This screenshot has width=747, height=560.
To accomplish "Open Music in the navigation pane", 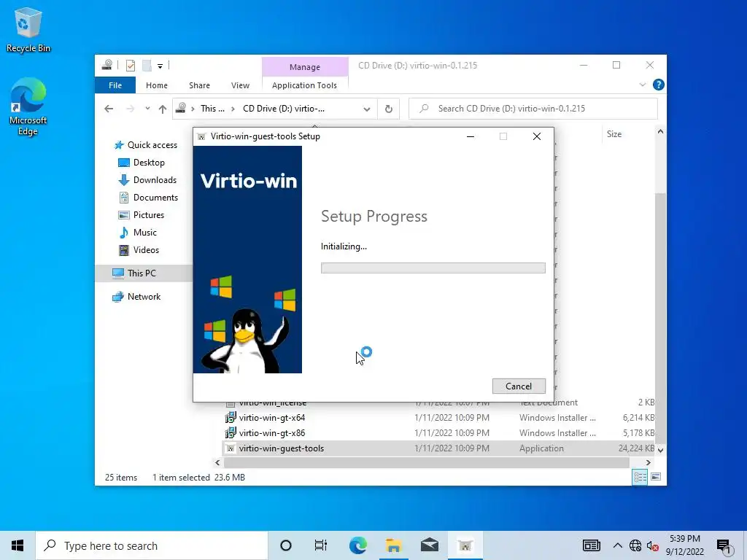I will (x=137, y=233).
